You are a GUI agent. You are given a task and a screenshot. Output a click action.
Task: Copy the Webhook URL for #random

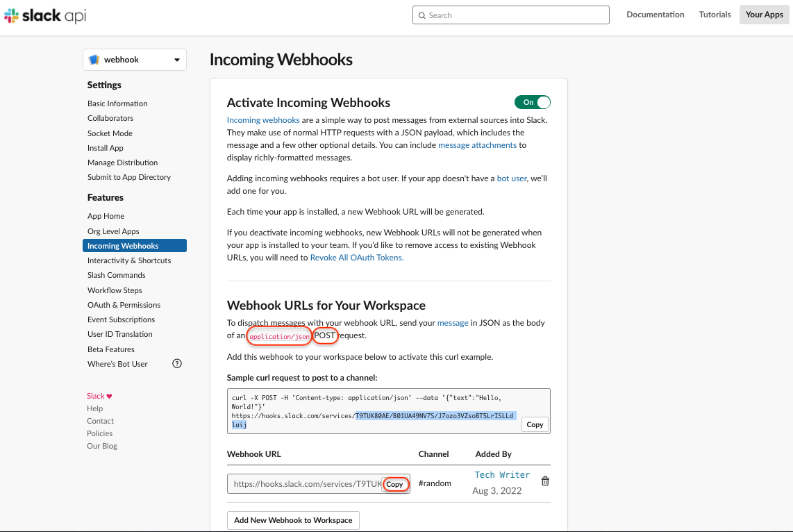(394, 484)
